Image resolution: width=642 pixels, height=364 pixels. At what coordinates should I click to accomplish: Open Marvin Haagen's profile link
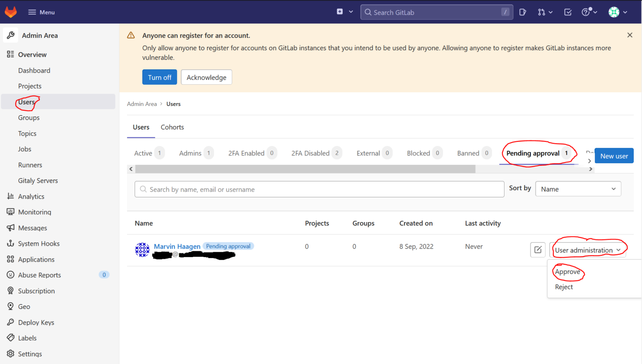(177, 246)
